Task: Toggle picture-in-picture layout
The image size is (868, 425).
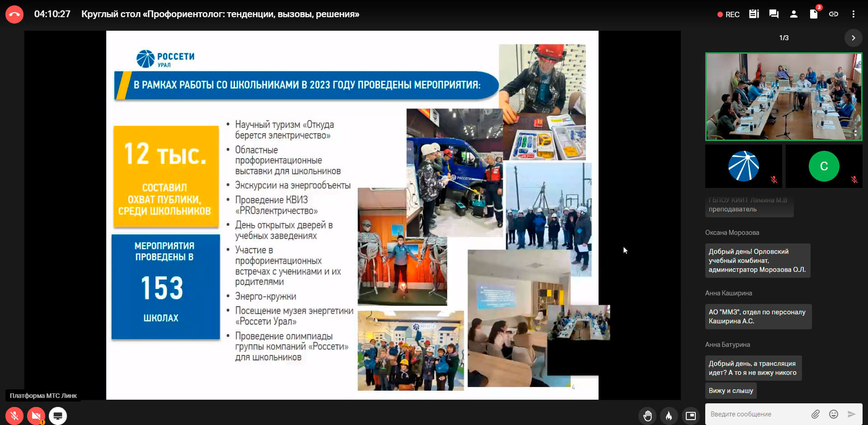Action: point(690,416)
